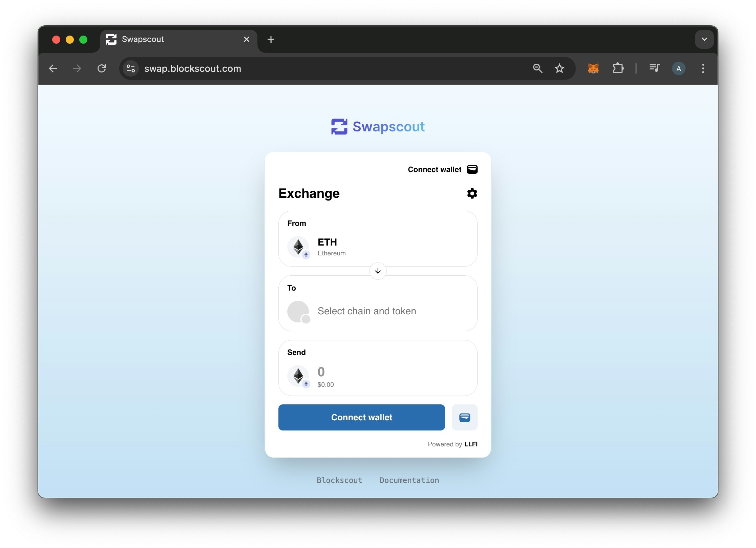Expand the tab search chevron dropdown
The width and height of the screenshot is (756, 548).
click(x=705, y=39)
